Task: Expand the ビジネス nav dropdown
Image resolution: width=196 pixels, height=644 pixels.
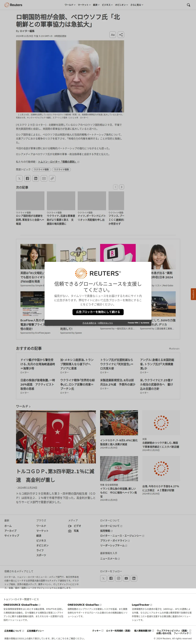Action: [x=107, y=5]
